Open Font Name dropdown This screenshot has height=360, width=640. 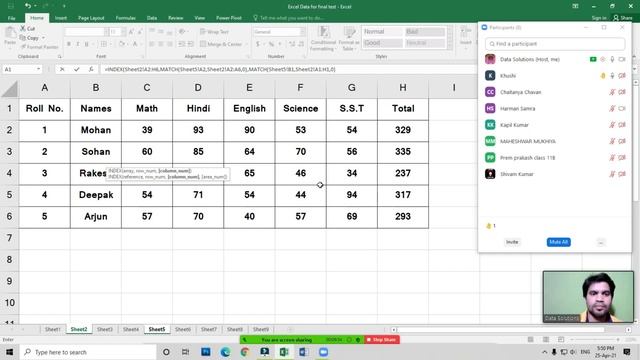(x=106, y=31)
